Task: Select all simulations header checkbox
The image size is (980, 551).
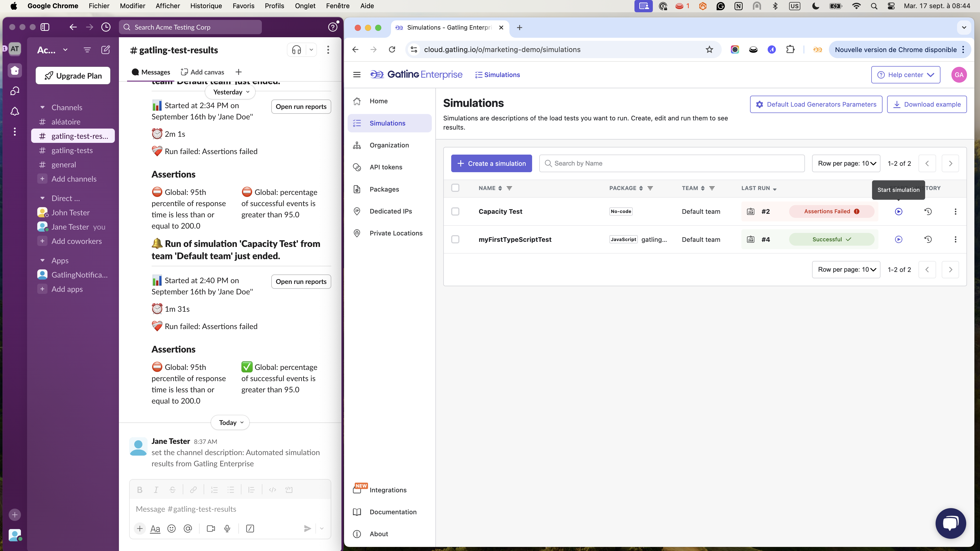Action: tap(455, 188)
